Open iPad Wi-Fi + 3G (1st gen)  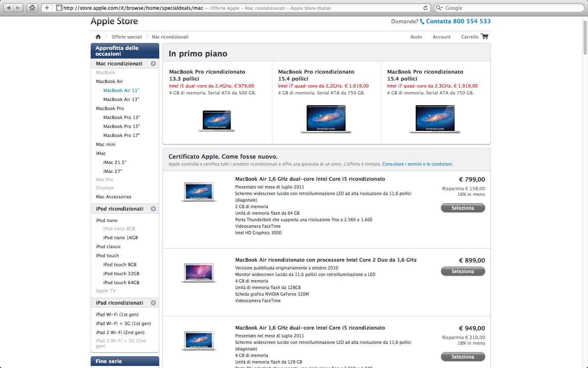point(123,323)
